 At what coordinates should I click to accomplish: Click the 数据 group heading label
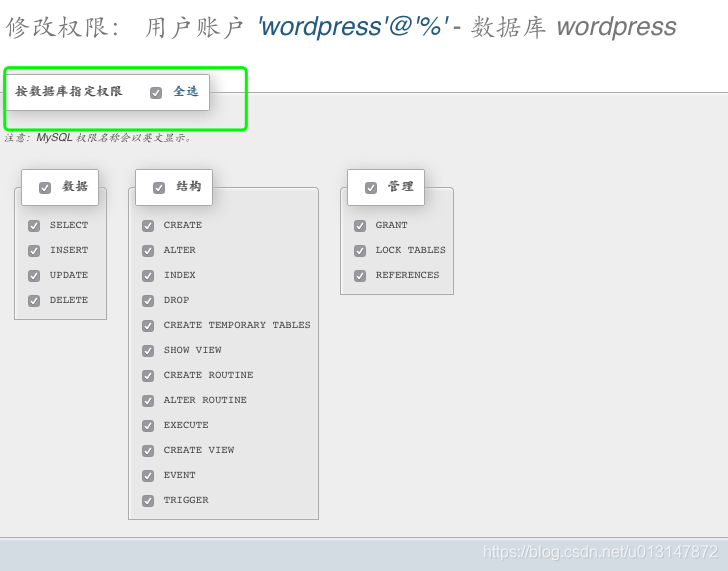[75, 187]
